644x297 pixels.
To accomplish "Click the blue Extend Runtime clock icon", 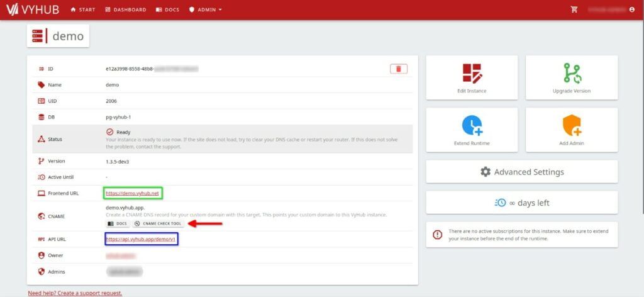I will pos(472,126).
